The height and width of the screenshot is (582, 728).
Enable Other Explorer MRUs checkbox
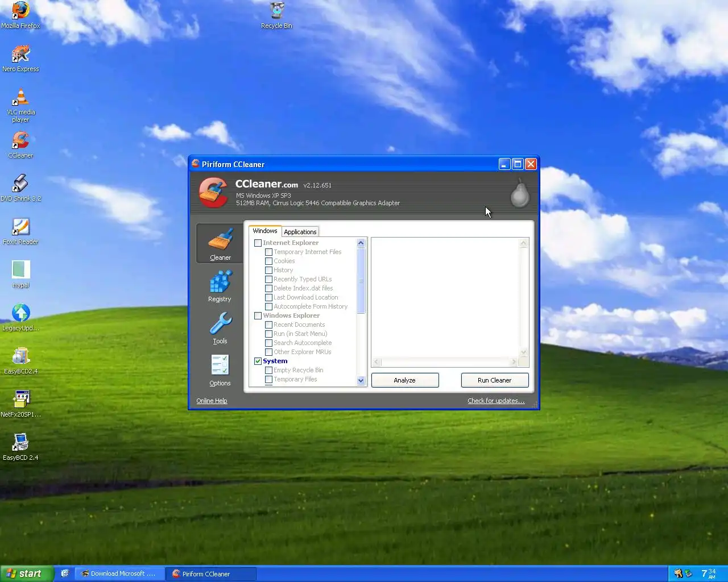pos(268,352)
